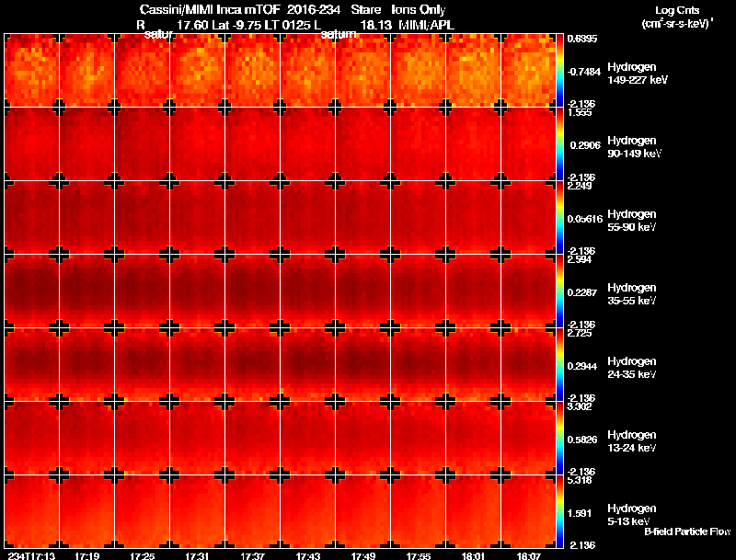Select the 149-227 keV image panel at 18:07
The height and width of the screenshot is (560, 736).
pos(528,71)
